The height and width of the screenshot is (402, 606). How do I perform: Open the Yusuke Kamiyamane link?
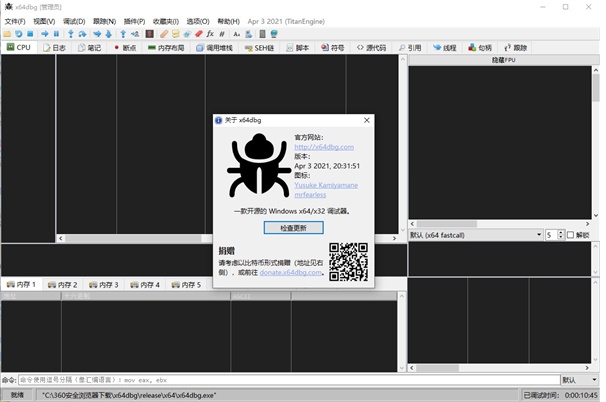pos(326,185)
